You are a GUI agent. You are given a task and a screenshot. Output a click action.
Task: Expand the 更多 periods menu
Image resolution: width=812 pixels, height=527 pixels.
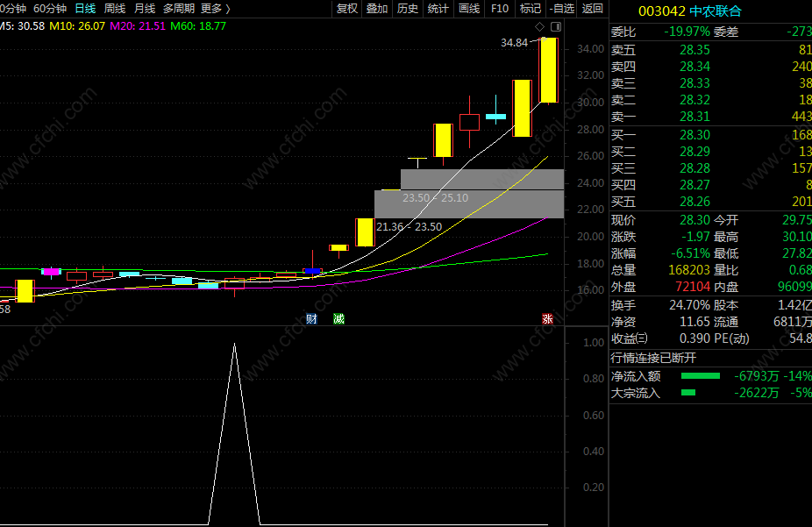[x=216, y=8]
